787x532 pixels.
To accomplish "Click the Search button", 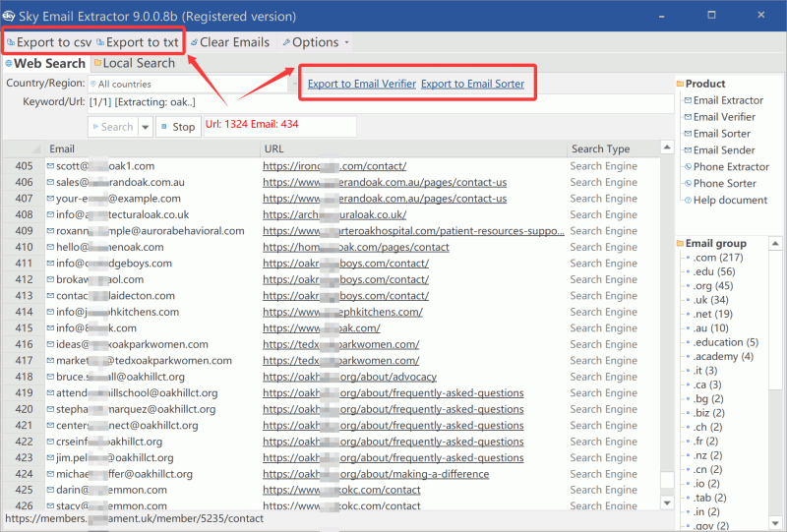I will 113,127.
